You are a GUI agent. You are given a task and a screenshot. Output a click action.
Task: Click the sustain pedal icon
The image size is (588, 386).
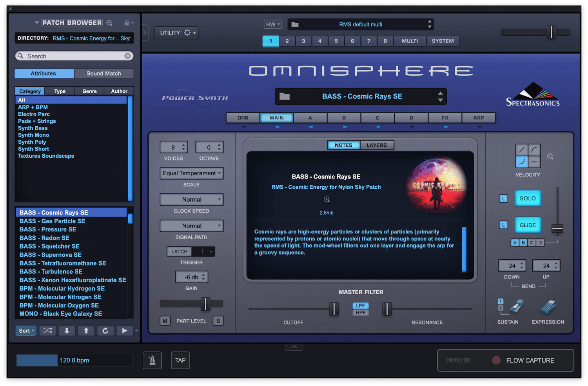517,306
